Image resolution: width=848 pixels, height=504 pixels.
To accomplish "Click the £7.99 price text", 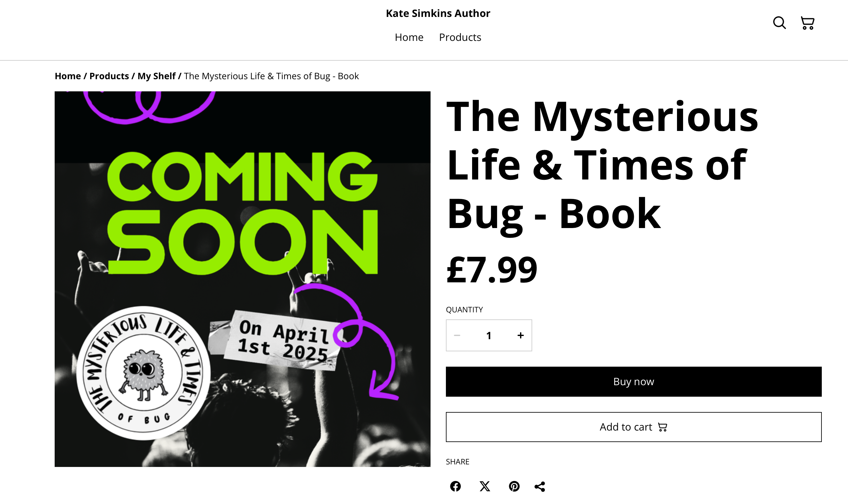I will 492,270.
